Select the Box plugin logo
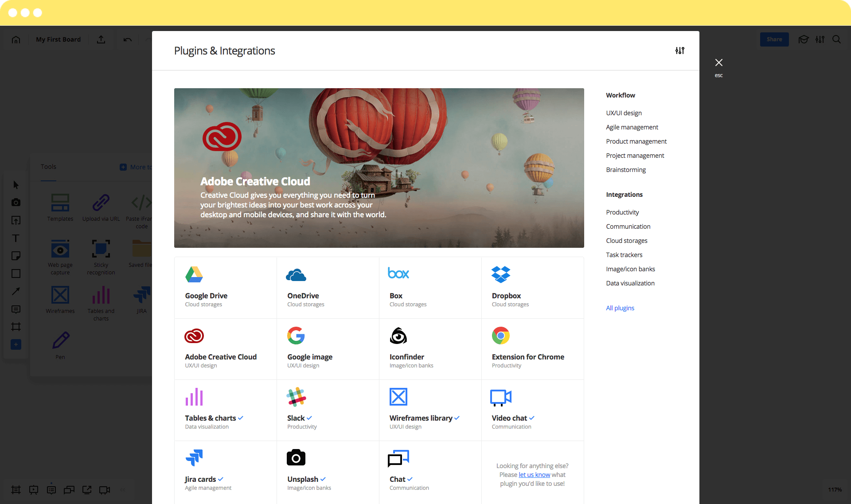 coord(398,273)
